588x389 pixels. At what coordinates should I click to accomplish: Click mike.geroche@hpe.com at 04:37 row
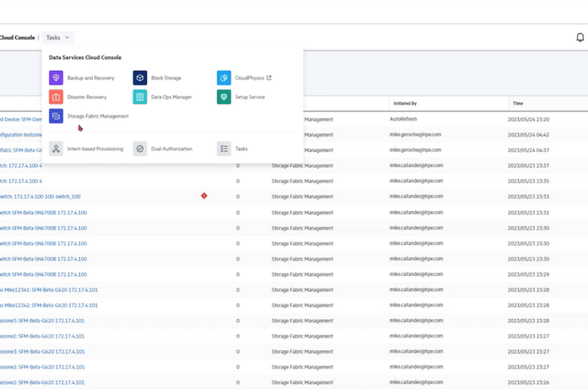[415, 150]
